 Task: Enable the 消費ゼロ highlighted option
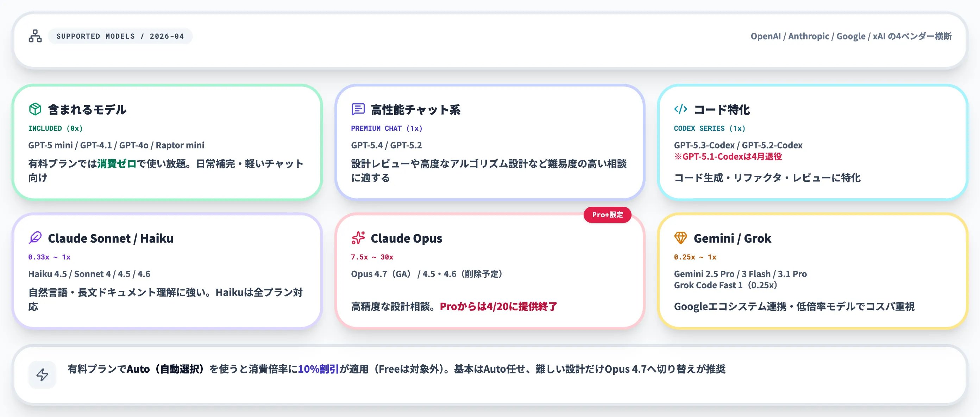tap(117, 164)
